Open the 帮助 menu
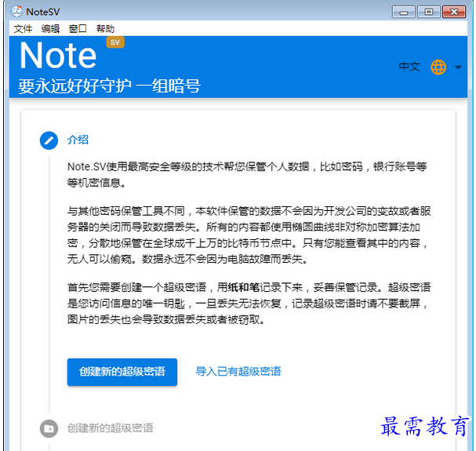 pyautogui.click(x=105, y=29)
